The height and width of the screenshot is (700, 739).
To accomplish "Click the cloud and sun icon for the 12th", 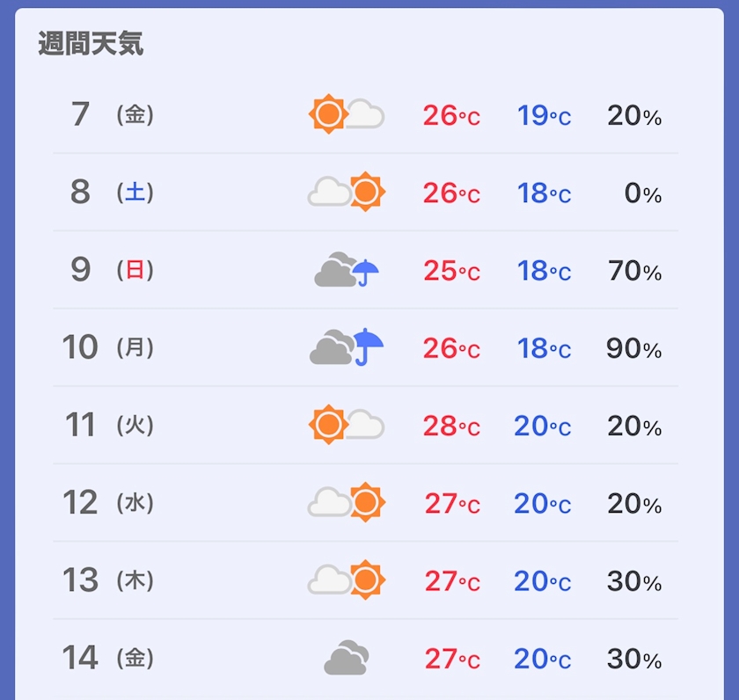I will click(347, 502).
